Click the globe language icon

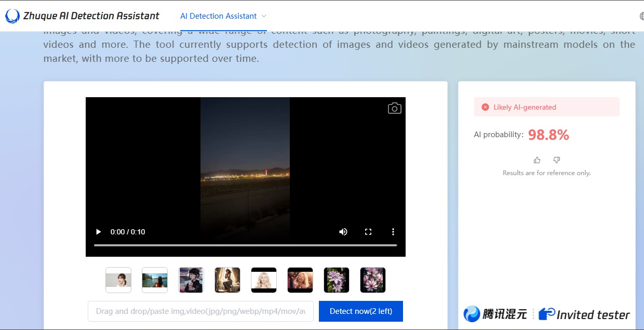(x=641, y=16)
